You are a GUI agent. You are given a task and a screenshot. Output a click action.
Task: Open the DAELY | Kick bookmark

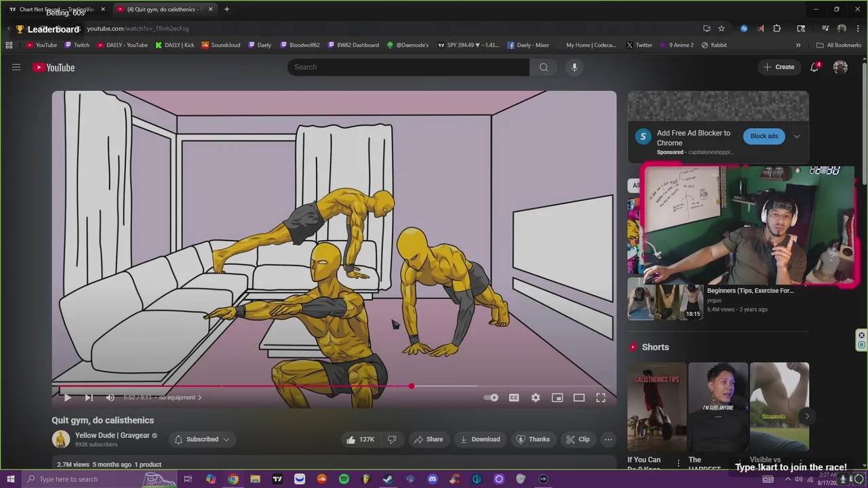pos(174,45)
